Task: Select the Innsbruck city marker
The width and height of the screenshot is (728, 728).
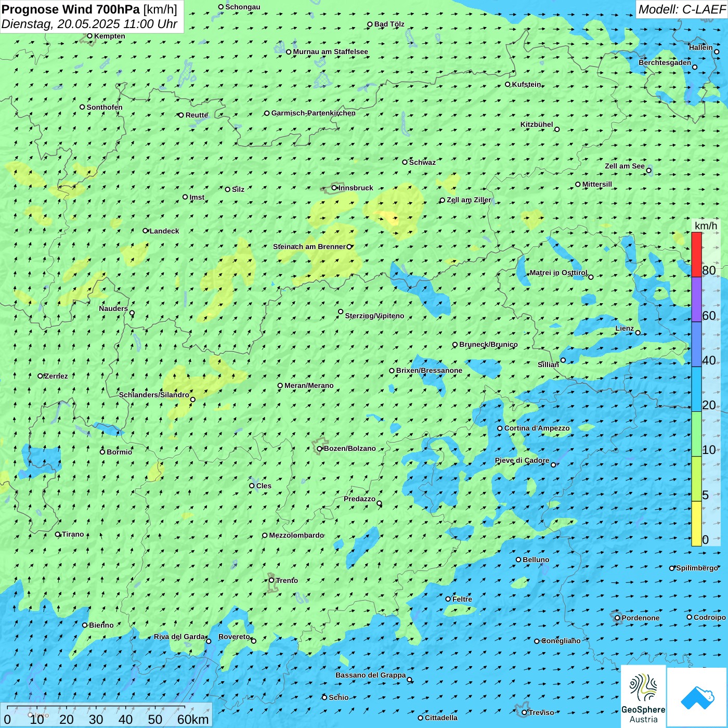Action: point(334,188)
